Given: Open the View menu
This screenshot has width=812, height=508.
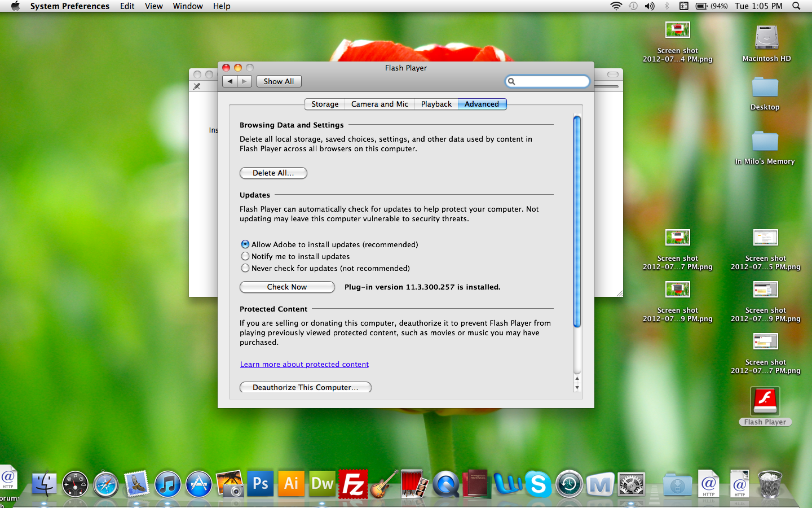Looking at the screenshot, I should coord(153,6).
